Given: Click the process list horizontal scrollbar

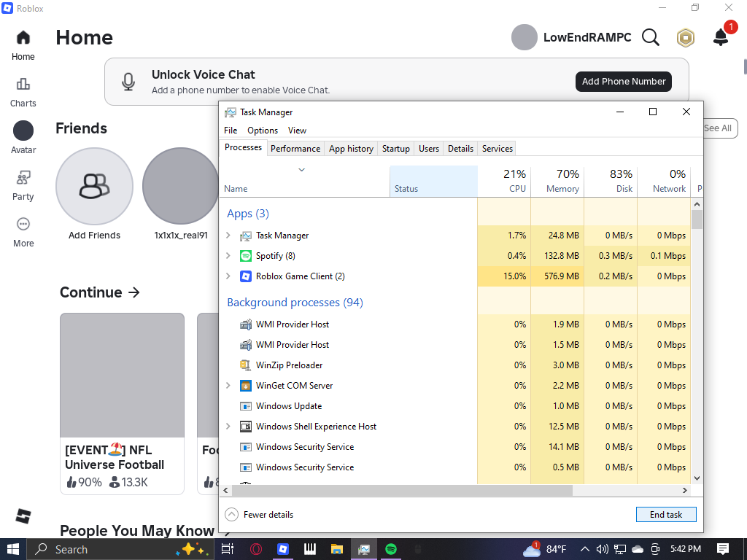Looking at the screenshot, I should click(x=402, y=491).
